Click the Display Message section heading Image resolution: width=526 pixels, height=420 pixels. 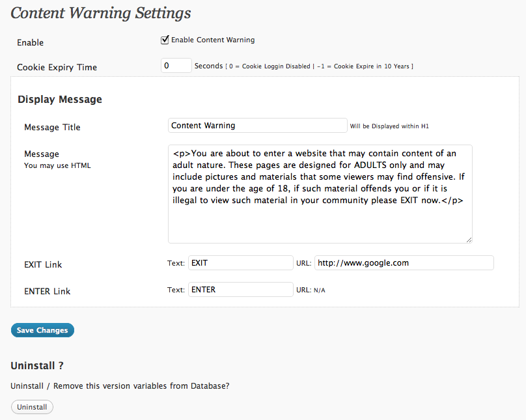click(60, 99)
